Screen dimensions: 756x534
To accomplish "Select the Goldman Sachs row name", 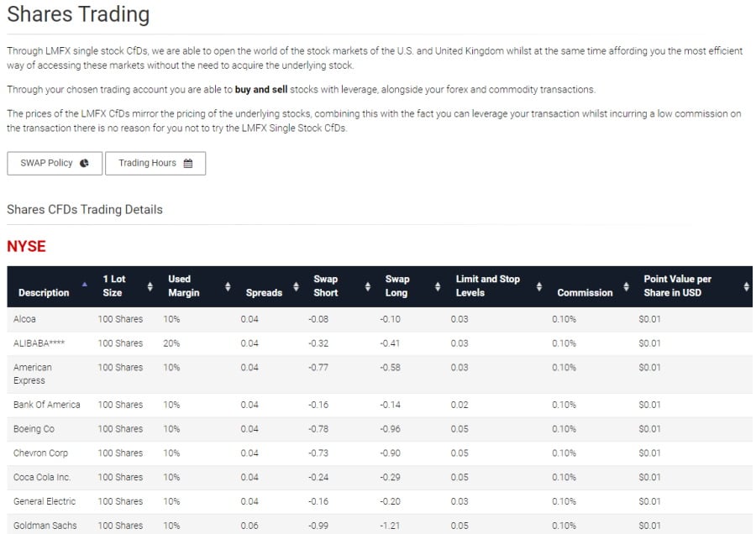I will point(45,526).
